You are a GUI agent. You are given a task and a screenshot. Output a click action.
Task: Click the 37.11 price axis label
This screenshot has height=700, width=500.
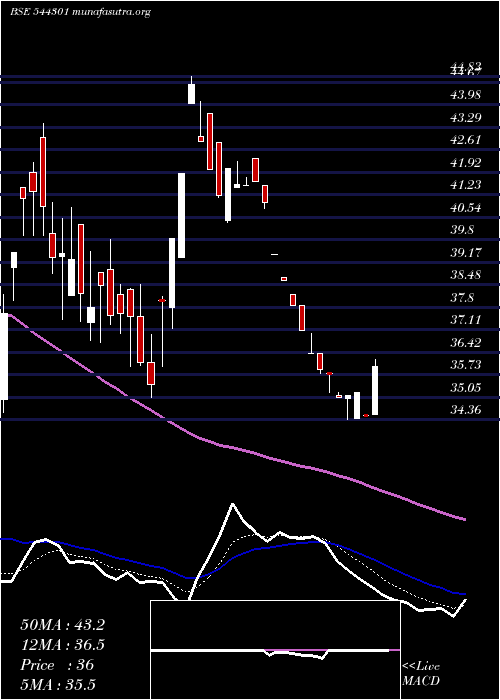[x=466, y=320]
